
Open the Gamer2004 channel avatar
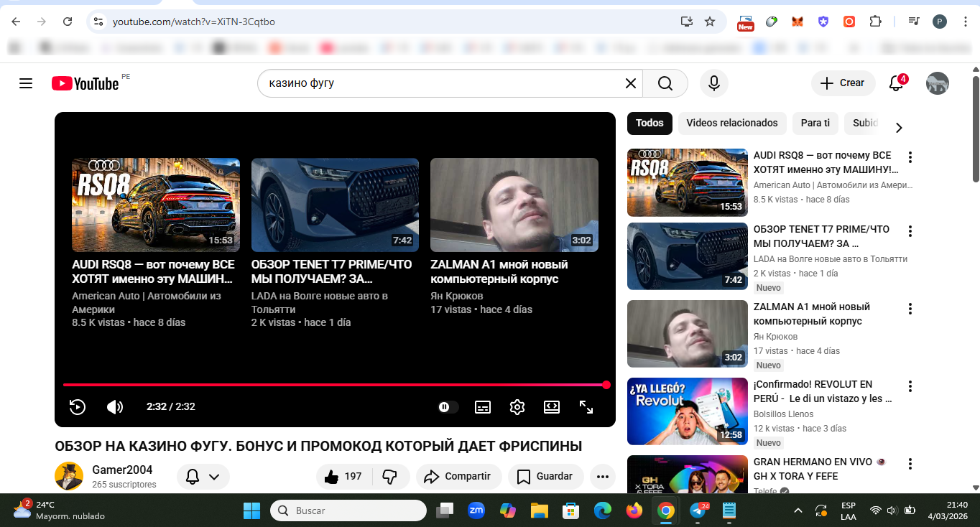pyautogui.click(x=69, y=476)
